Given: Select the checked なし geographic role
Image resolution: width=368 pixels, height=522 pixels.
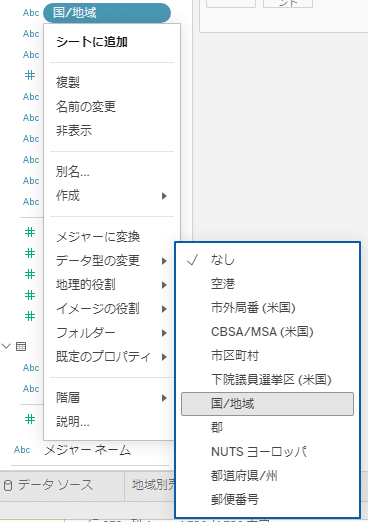Looking at the screenshot, I should pos(267,260).
